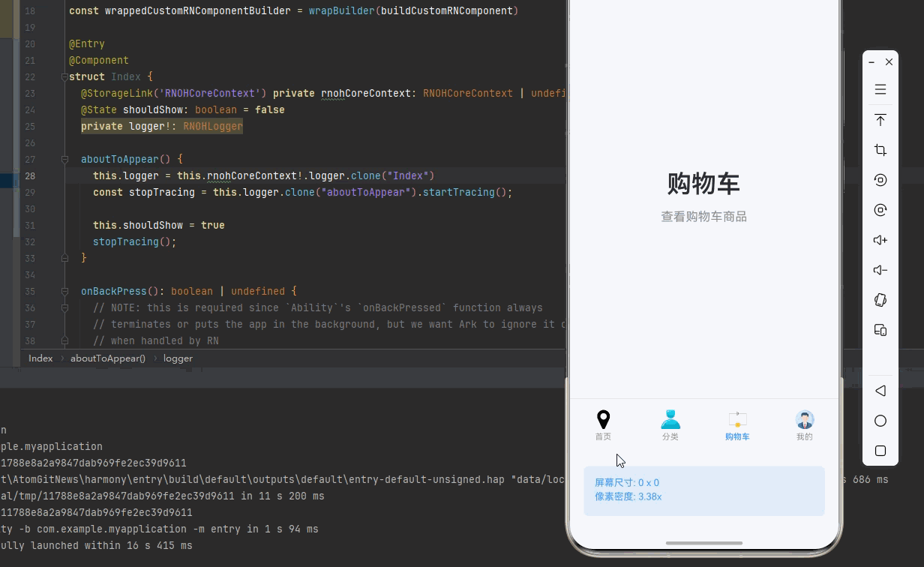Rotate the emulator clockwise
The image size is (924, 567).
pyautogui.click(x=880, y=210)
